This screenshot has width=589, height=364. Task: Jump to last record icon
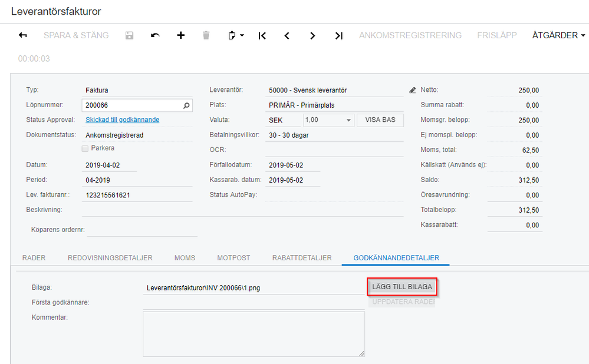339,36
